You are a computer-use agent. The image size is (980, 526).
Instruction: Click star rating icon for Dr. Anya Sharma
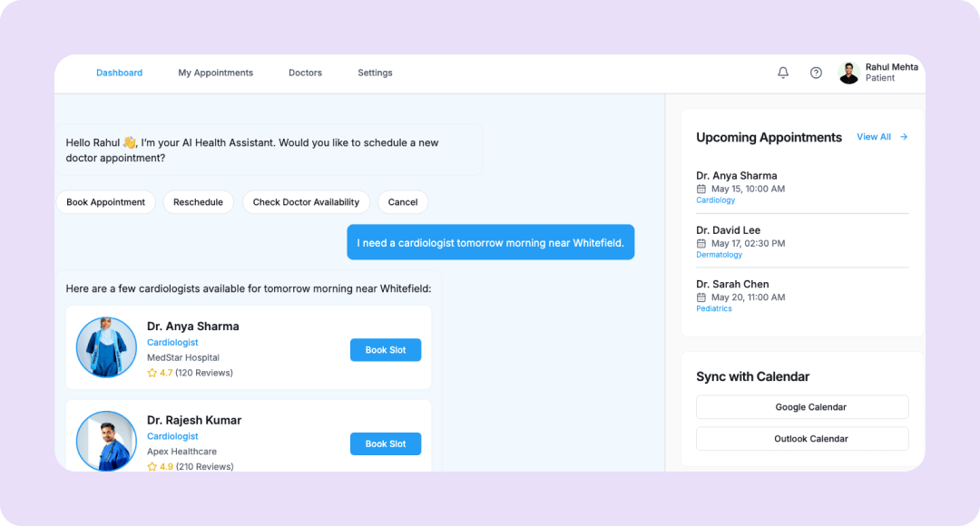pyautogui.click(x=152, y=373)
